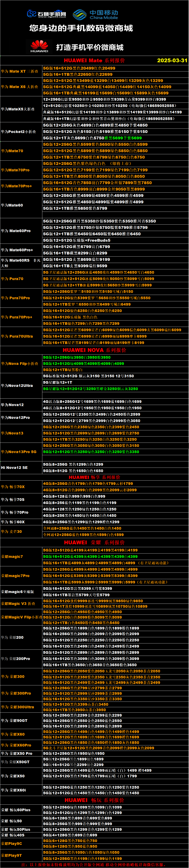Click the '华为Mate70' model label
This screenshot has height=868, width=189.
pyautogui.click(x=12, y=151)
